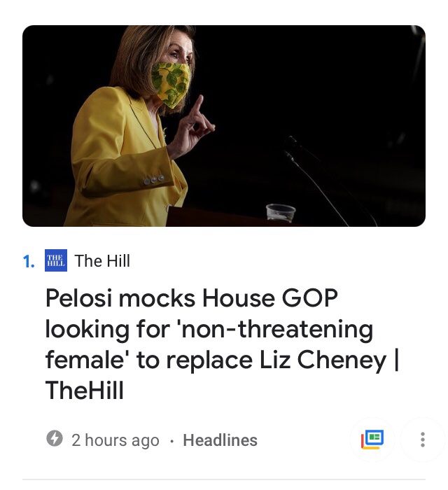This screenshot has width=448, height=490.
Task: Click the '2 hours ago' timestamp
Action: coord(115,440)
